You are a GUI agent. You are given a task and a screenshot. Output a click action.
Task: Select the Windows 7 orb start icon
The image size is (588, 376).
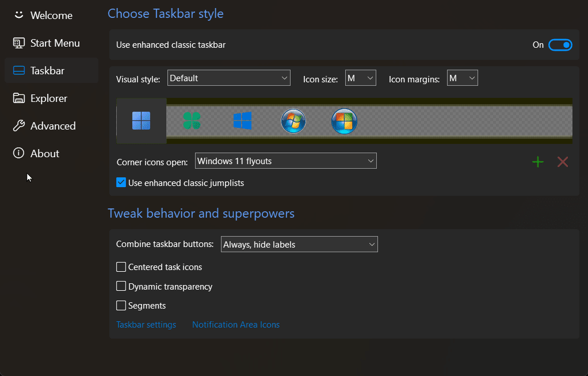tap(293, 121)
